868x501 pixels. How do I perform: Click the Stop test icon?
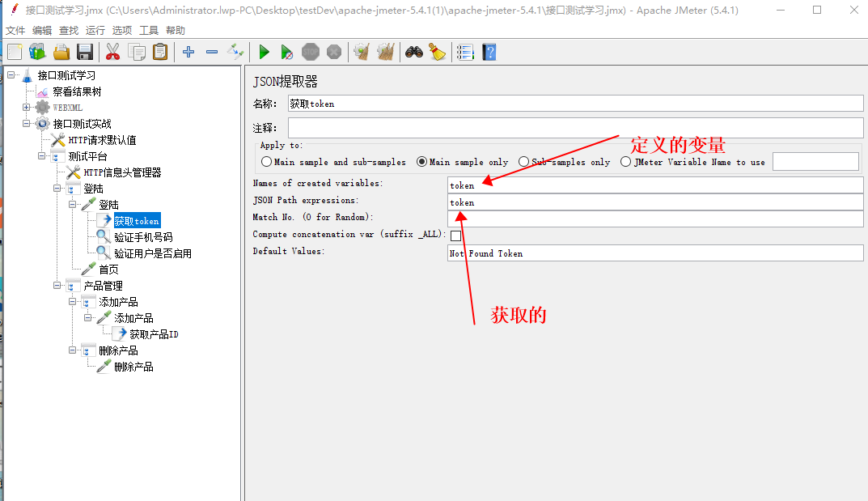point(311,52)
